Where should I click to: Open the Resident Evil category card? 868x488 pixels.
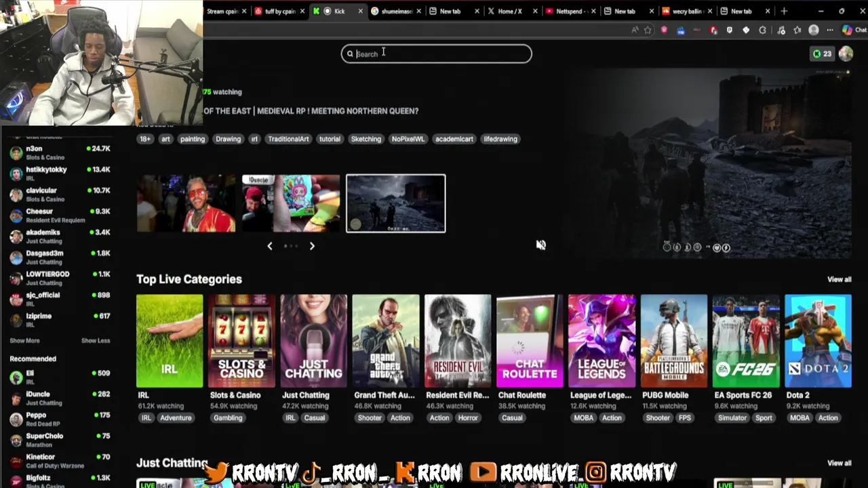point(458,341)
